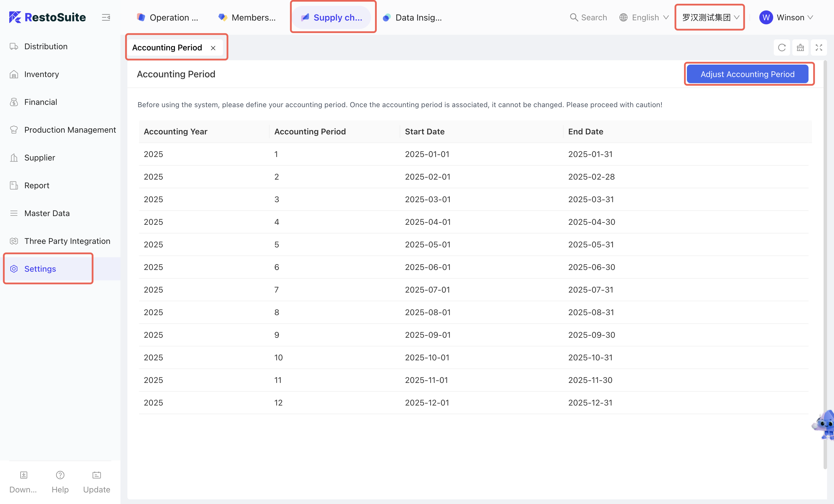Switch to Operation module tab
Screen dimensions: 834x504
(168, 17)
